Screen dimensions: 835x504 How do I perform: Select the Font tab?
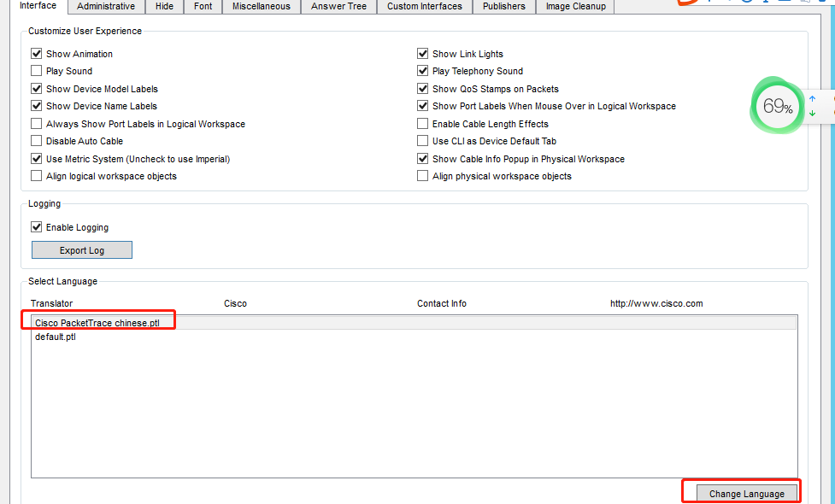point(203,6)
